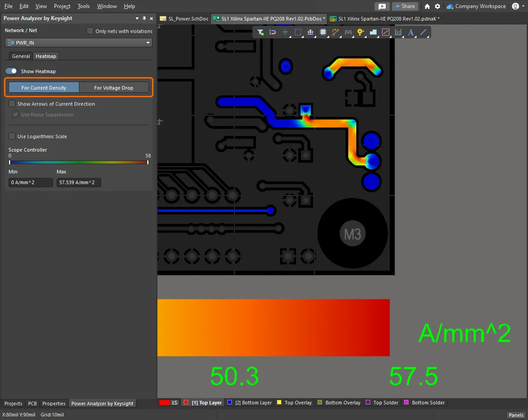
Task: Select For Voltage Drop heatmap mode
Action: 114,88
